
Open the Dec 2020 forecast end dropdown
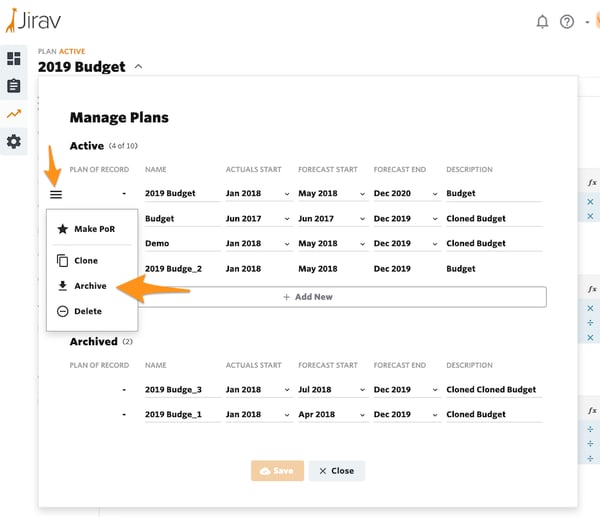[x=406, y=194]
